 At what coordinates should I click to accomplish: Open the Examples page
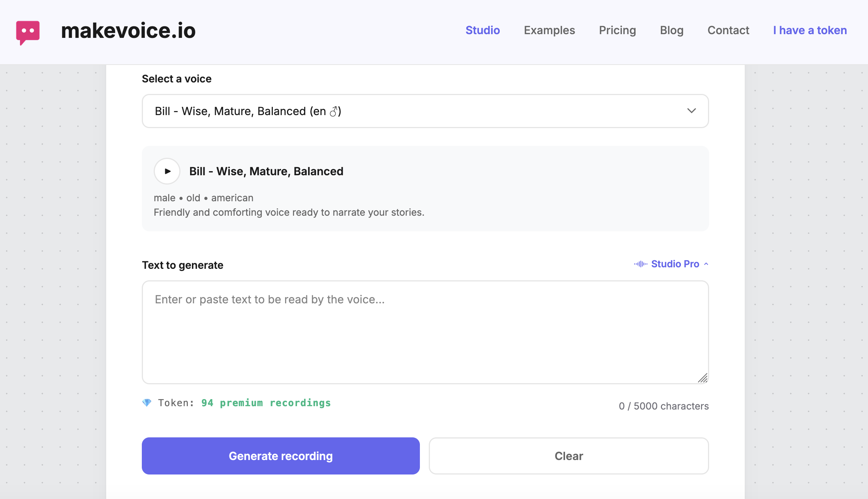pyautogui.click(x=549, y=30)
